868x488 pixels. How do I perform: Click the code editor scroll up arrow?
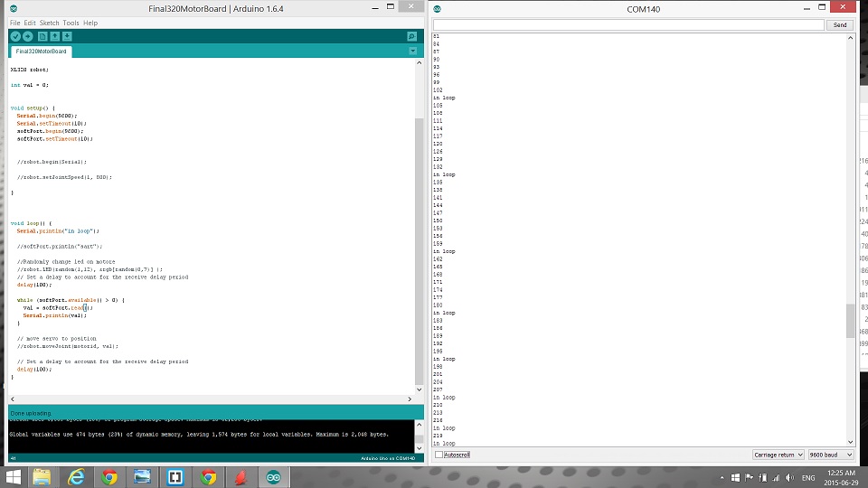click(419, 62)
